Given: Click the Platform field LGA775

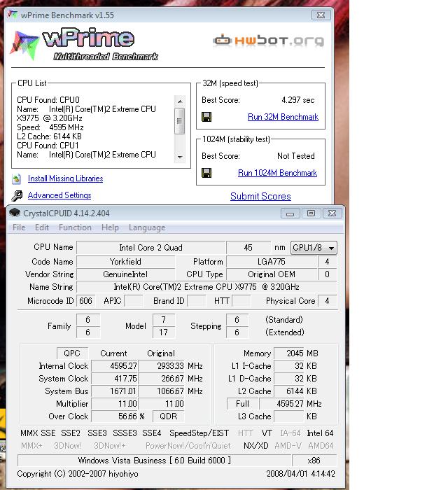Looking at the screenshot, I should pos(272,262).
